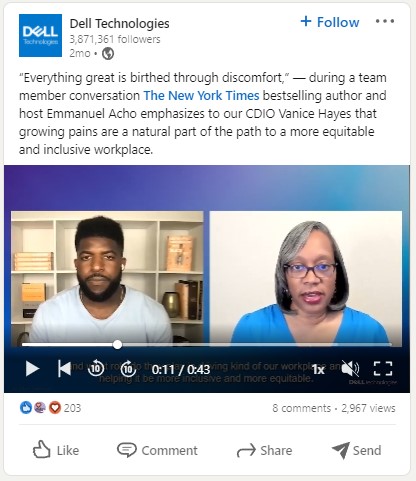Open the three-dot post options menu
The width and height of the screenshot is (416, 481).
385,21
